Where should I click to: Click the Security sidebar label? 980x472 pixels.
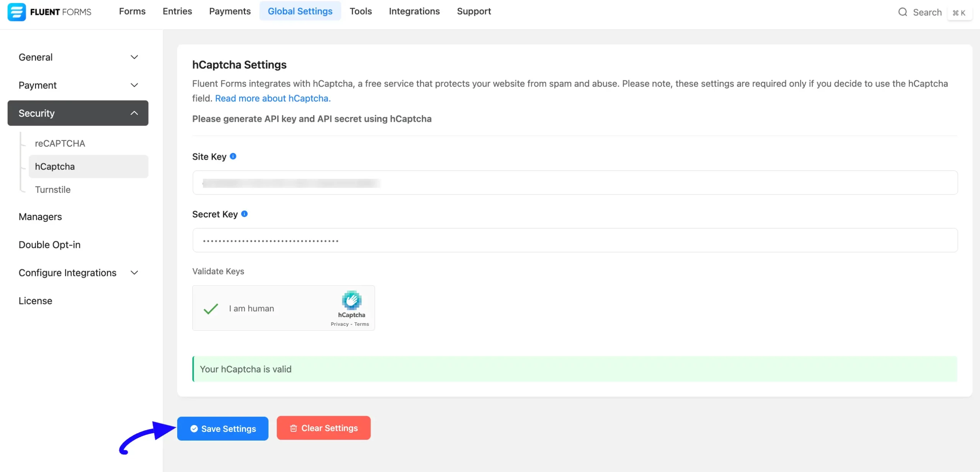click(x=37, y=113)
